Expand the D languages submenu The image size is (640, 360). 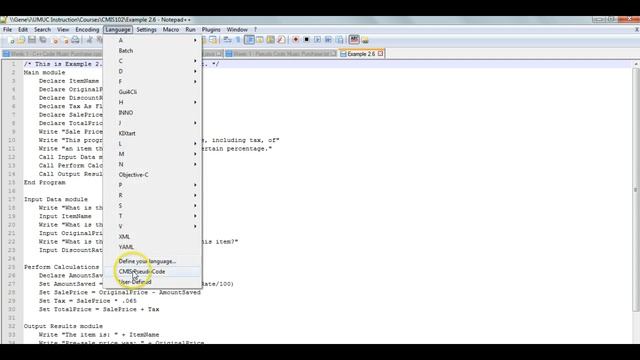point(152,71)
